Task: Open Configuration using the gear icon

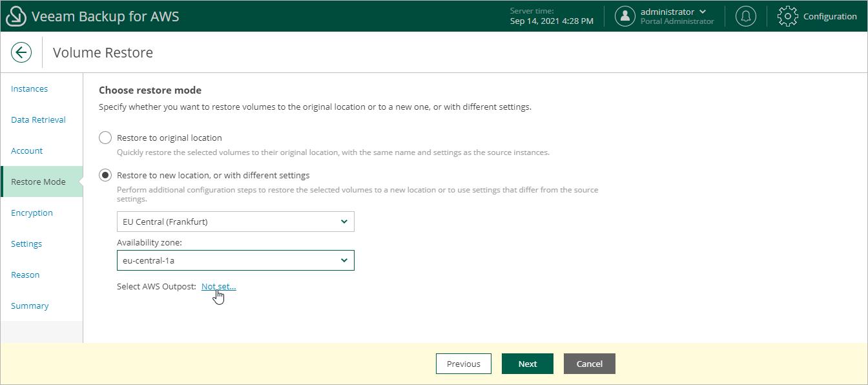Action: click(x=788, y=16)
